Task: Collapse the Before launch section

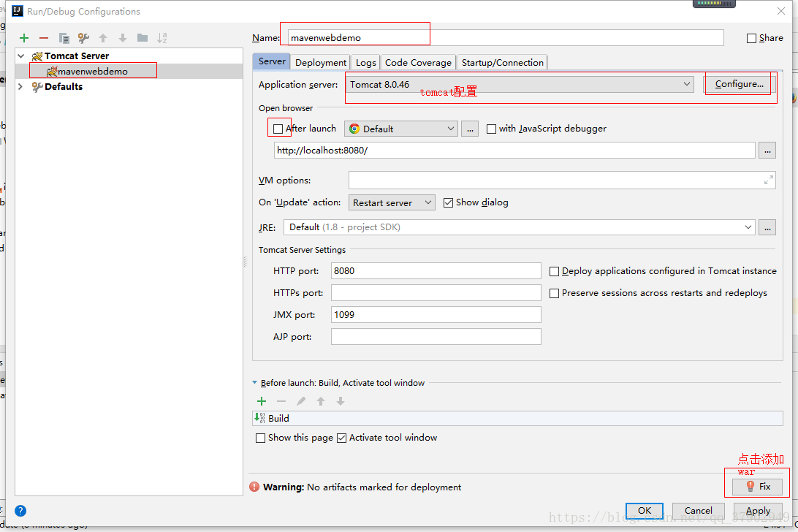Action: tap(255, 383)
